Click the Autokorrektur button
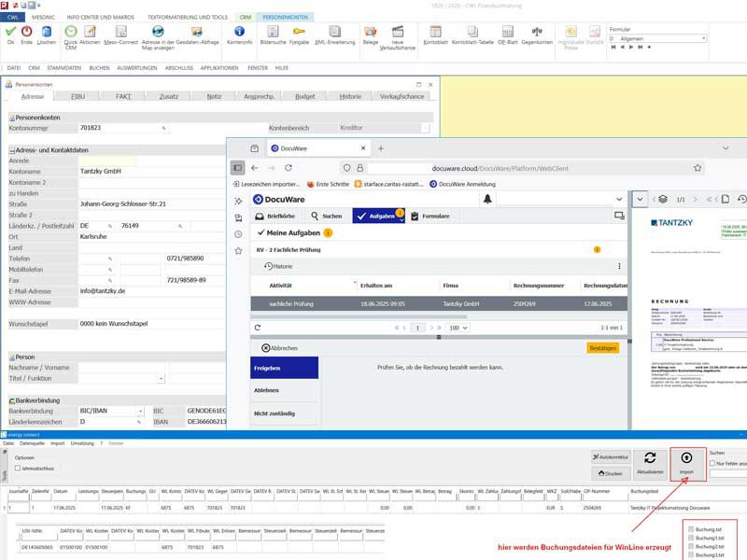Screen dimensions: 747x560 point(611,457)
